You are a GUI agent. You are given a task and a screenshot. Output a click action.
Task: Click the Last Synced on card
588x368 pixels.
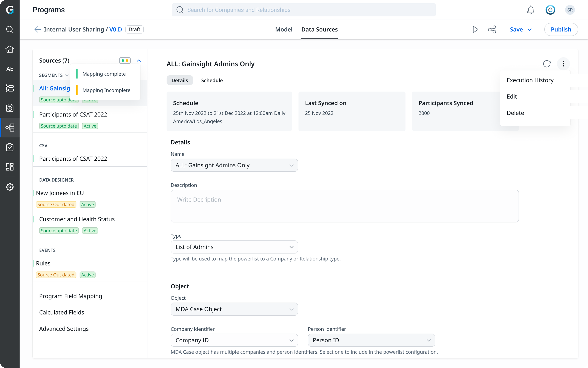352,111
